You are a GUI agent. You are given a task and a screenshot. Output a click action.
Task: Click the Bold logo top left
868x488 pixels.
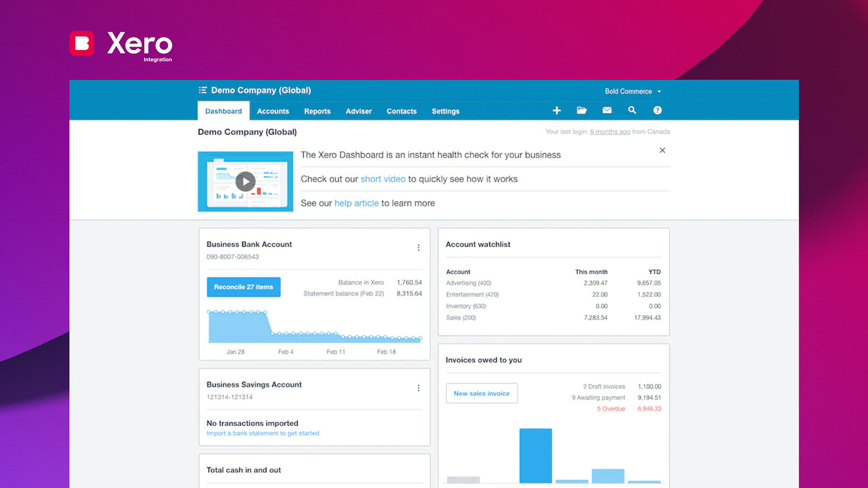pos(81,43)
